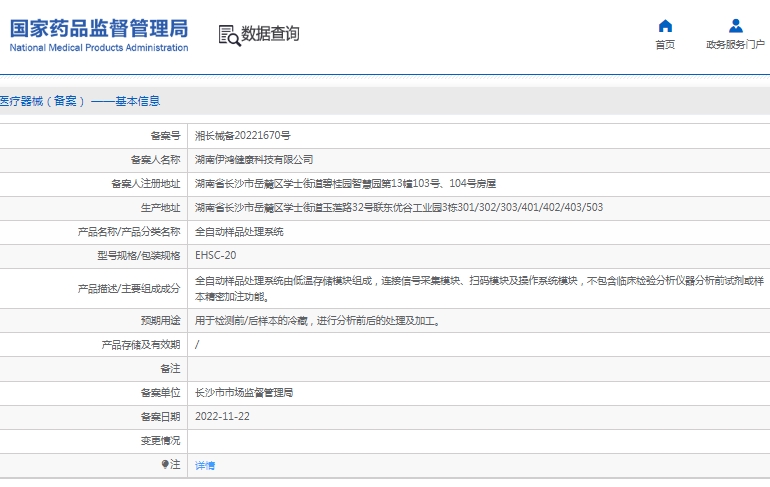Click the intended use text 用于检测前/后样本的冷藏
Viewport: 770px width, 487px height.
[x=251, y=321]
